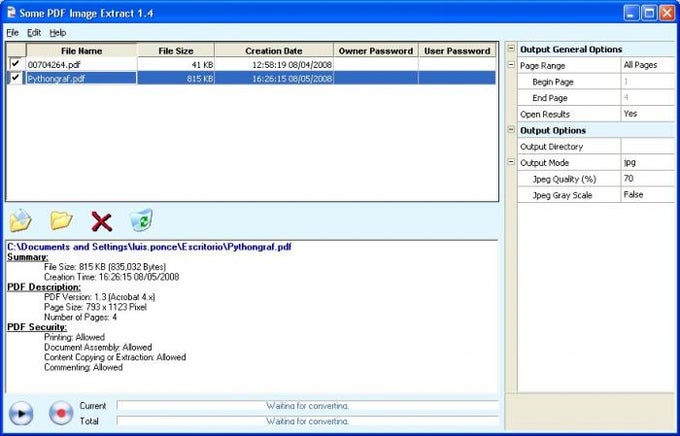This screenshot has height=436, width=680.
Task: Select the Pythongraf.pdf file name
Action: (56, 79)
